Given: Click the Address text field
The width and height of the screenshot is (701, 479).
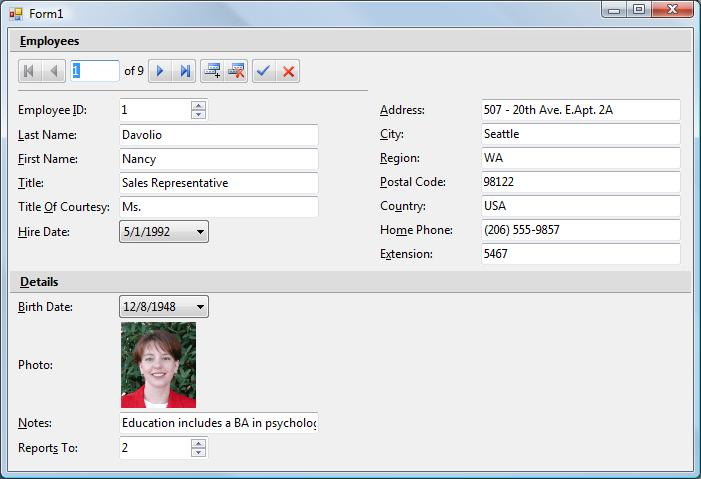Looking at the screenshot, I should tap(580, 110).
